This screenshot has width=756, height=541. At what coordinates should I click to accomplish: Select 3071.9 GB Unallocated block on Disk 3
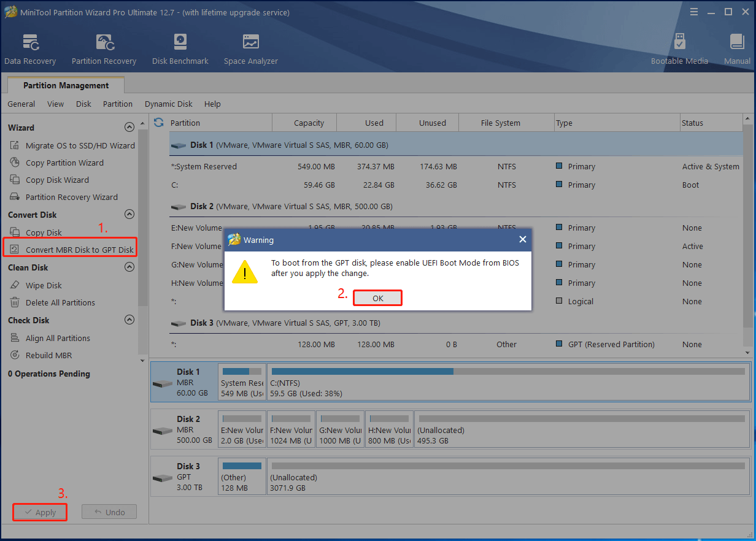[509, 476]
